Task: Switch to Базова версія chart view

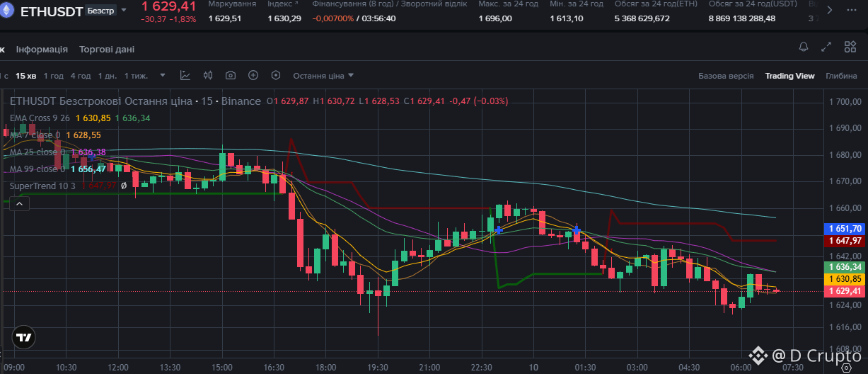Action: pyautogui.click(x=726, y=76)
